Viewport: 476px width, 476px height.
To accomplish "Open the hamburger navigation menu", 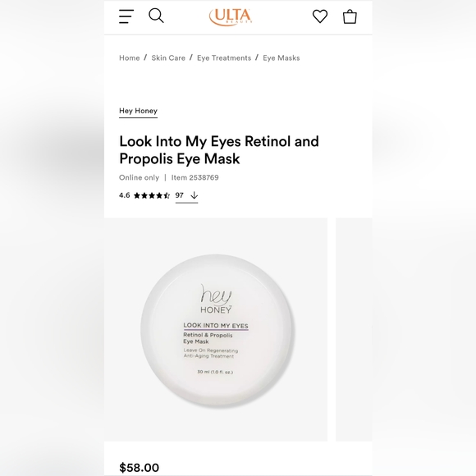I will point(126,16).
